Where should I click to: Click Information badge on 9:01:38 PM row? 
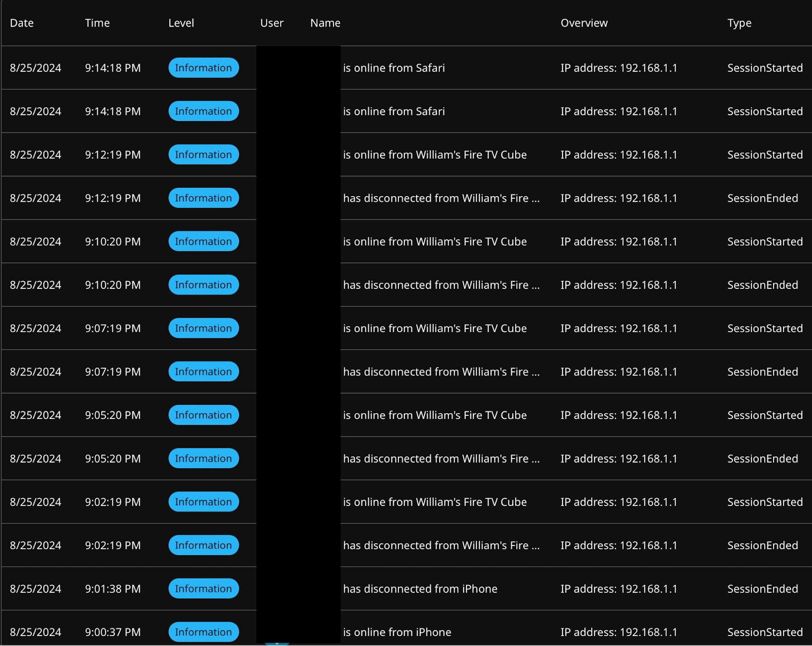[x=203, y=589]
